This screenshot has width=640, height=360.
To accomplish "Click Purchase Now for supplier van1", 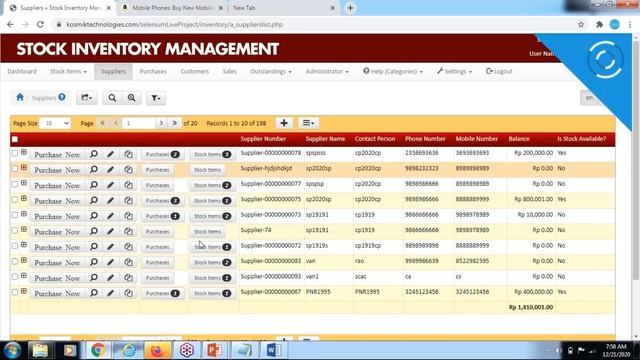I will (x=57, y=278).
